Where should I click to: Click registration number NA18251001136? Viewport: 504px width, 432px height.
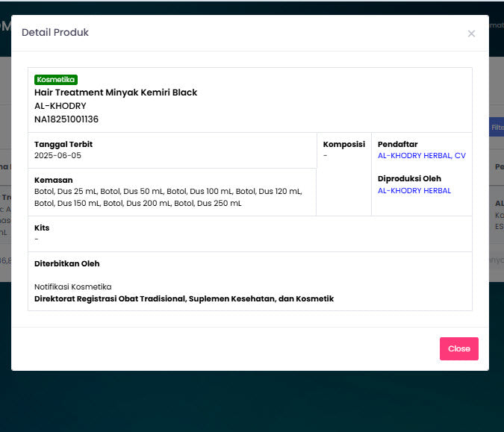click(66, 119)
